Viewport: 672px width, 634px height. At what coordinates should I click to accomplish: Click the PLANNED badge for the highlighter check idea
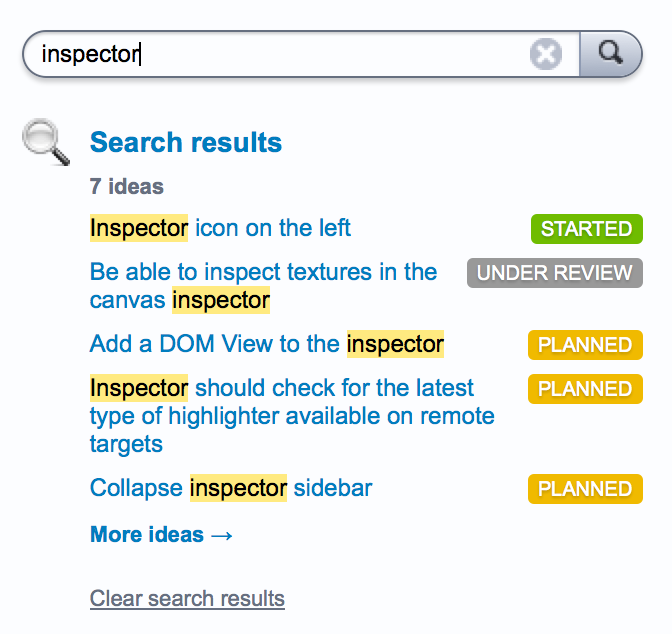(585, 389)
